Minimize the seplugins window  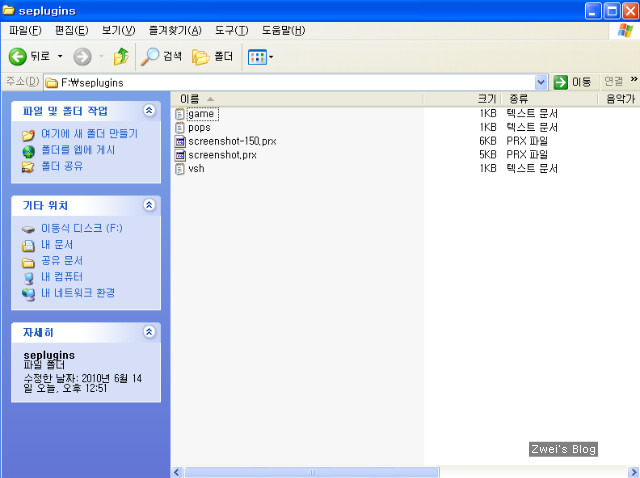[x=593, y=11]
